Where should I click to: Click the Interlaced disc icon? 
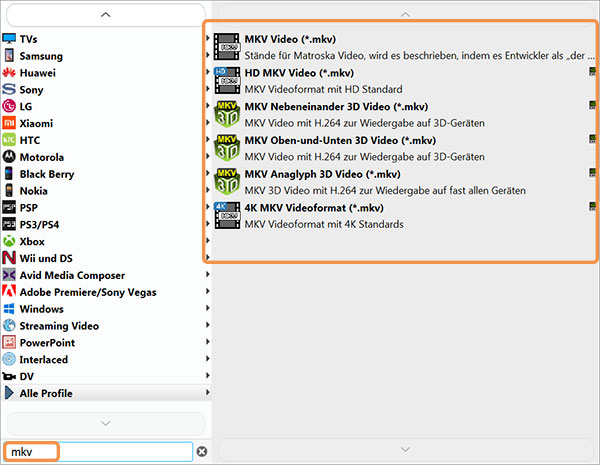point(9,359)
